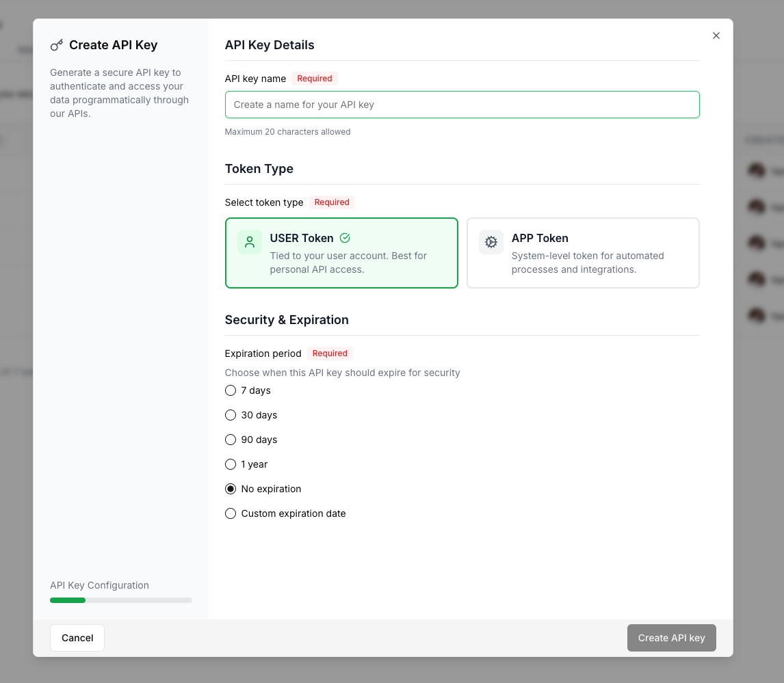Click the Required badge beside Expiration period
Image resolution: width=784 pixels, height=683 pixels.
click(330, 353)
